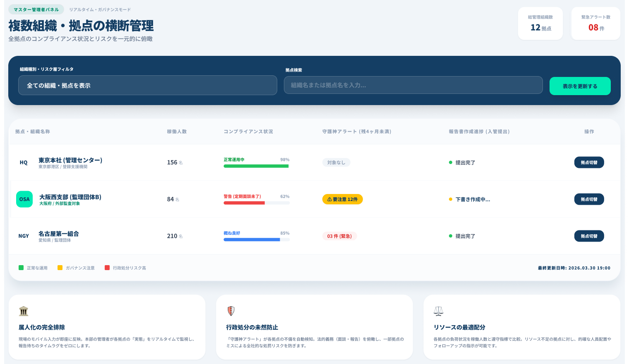This screenshot has height=364, width=629.
Task: Click the 拠点検索 search input field
Action: click(413, 85)
